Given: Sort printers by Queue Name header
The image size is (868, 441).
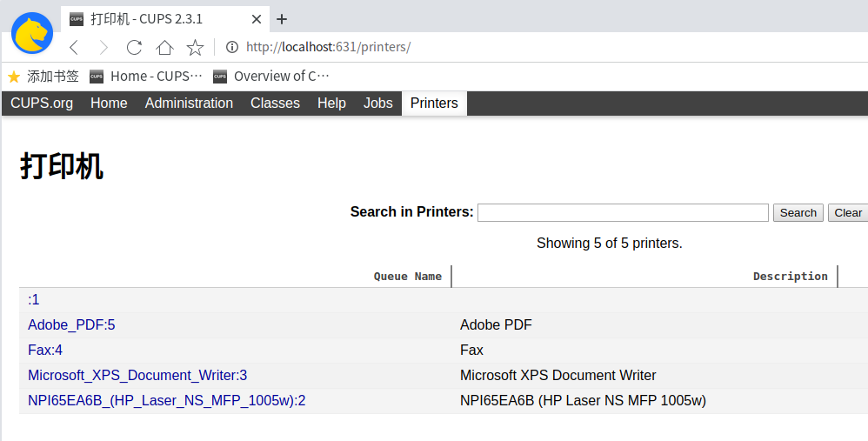Looking at the screenshot, I should tap(407, 277).
